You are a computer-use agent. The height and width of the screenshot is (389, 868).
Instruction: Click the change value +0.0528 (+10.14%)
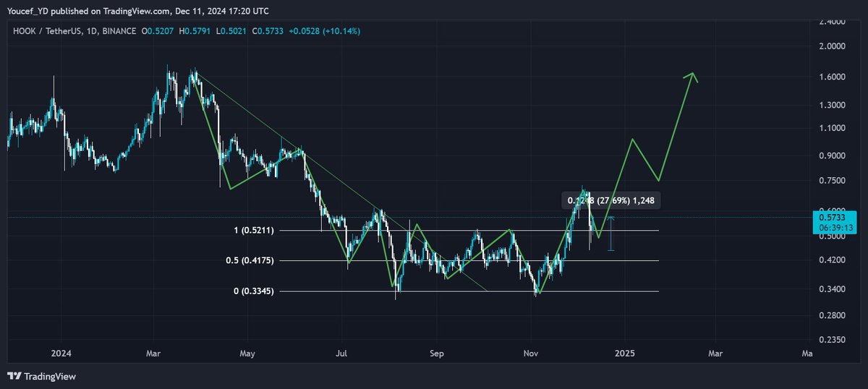point(325,31)
